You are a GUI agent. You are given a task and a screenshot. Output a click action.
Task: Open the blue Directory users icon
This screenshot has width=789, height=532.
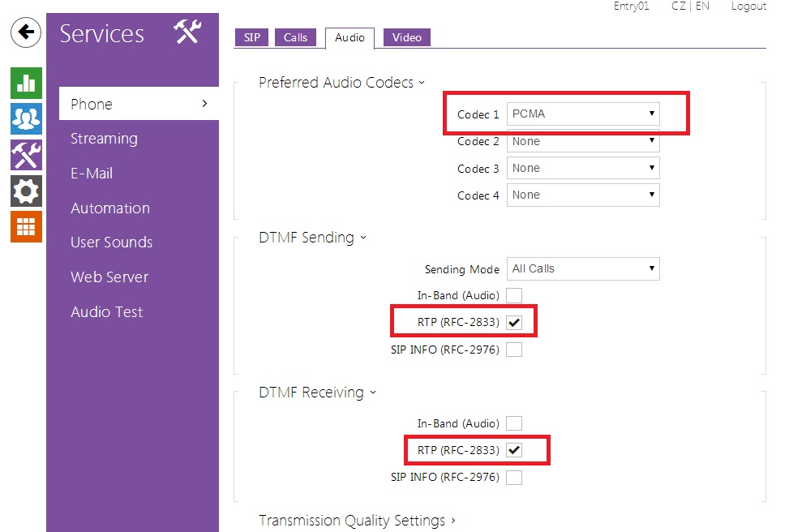click(26, 118)
